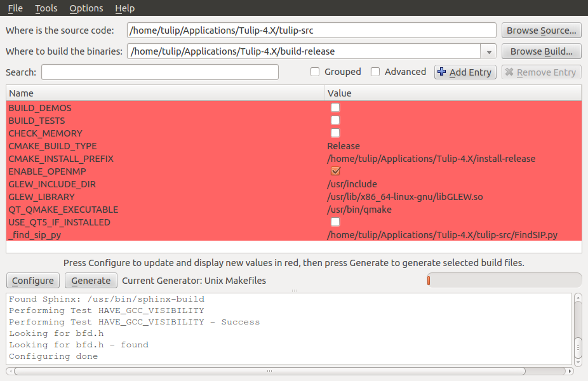Click the plus icon on Add Entry
The image size is (588, 381).
pos(442,72)
